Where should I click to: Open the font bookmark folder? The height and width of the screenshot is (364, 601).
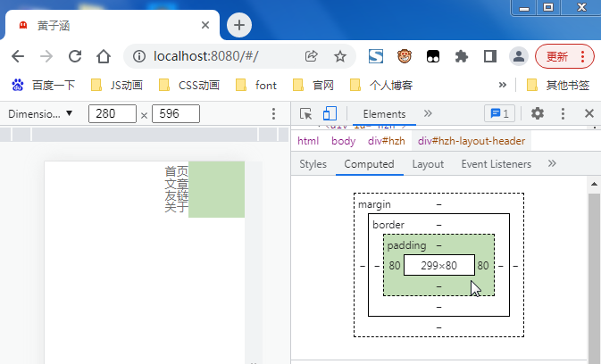(x=256, y=85)
